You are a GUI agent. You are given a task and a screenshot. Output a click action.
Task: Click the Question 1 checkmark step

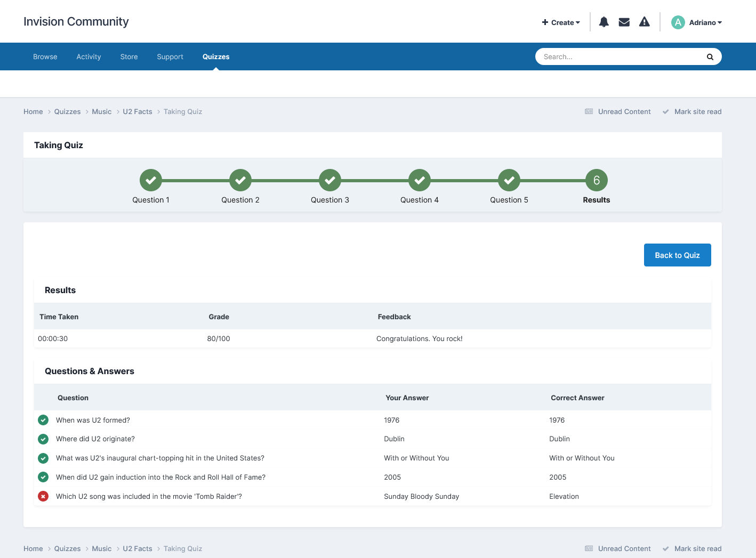pos(151,180)
